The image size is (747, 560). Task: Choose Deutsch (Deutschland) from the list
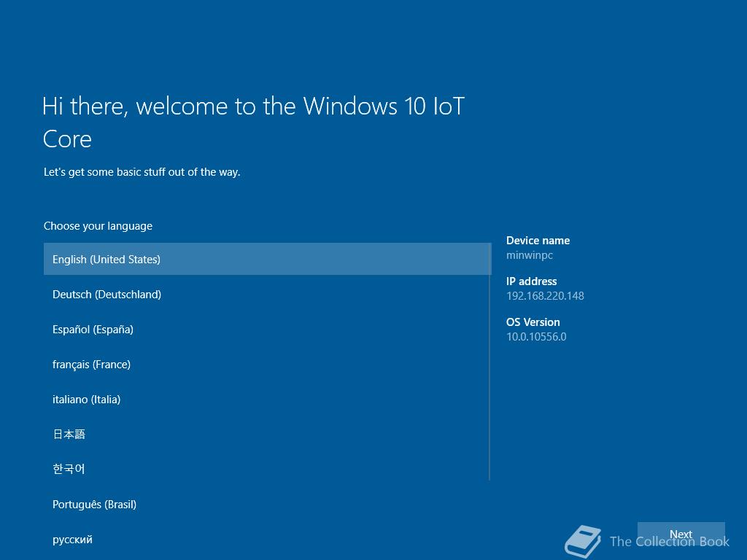click(x=267, y=295)
